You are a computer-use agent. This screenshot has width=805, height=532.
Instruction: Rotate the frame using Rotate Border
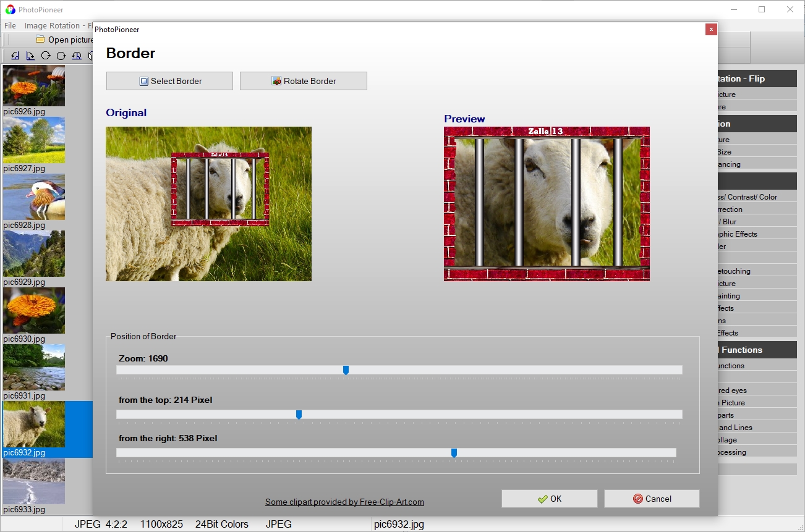click(x=303, y=80)
